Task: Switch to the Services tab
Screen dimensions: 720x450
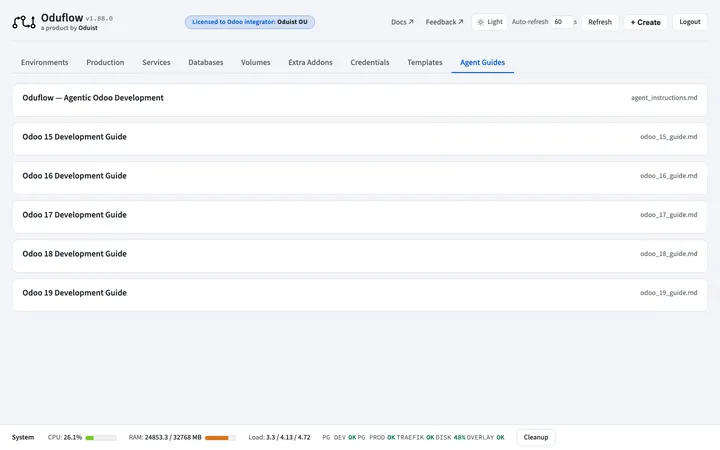Action: [156, 62]
